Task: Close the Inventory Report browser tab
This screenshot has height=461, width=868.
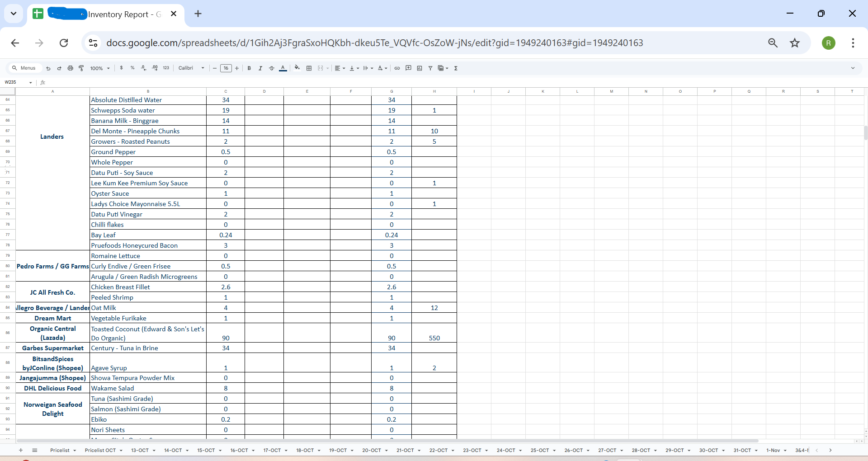Action: point(174,14)
